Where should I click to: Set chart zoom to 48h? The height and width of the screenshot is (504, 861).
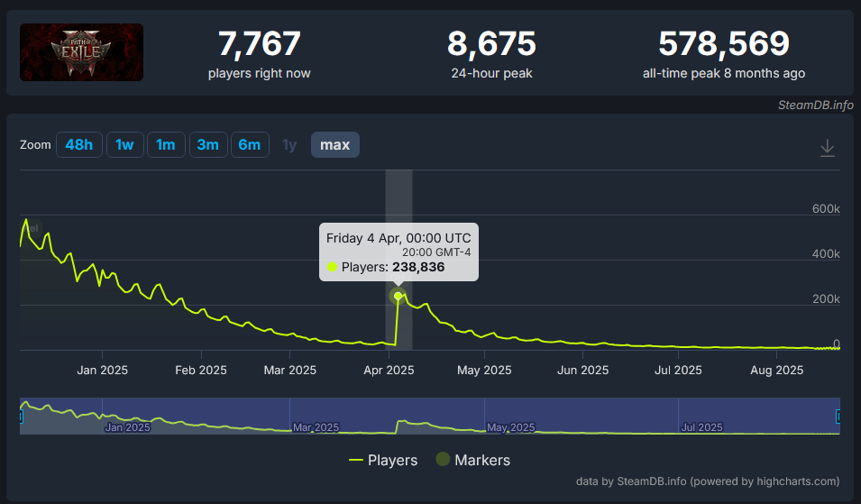(x=79, y=145)
